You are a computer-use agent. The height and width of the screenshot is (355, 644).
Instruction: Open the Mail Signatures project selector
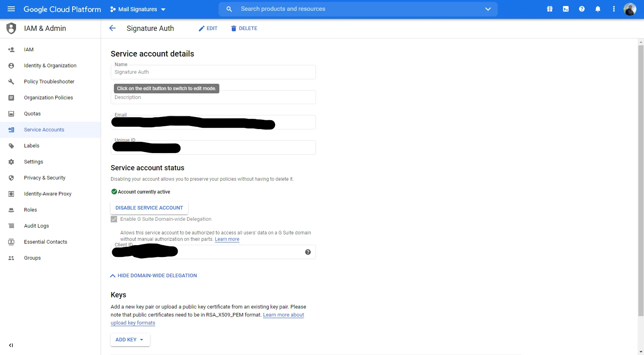pyautogui.click(x=138, y=9)
